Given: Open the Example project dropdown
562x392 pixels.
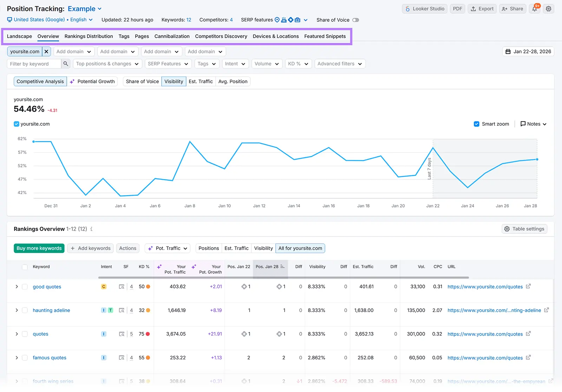Looking at the screenshot, I should coord(85,9).
